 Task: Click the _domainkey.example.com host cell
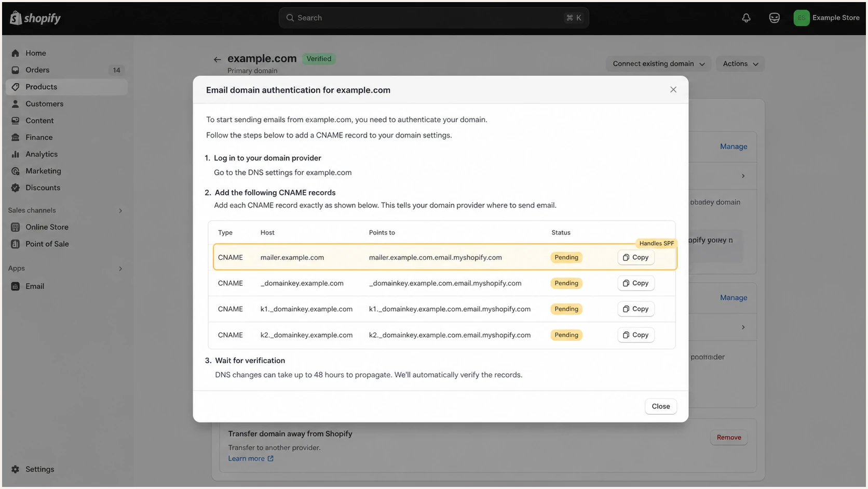(x=302, y=283)
